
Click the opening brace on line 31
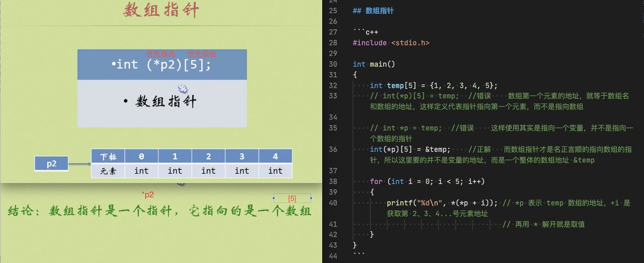point(355,75)
